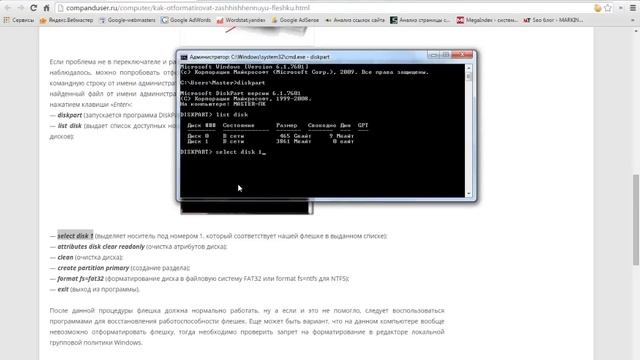Screen dimensions: 640x360
Task: Click the small extension arrow beside star
Action: click(621, 8)
